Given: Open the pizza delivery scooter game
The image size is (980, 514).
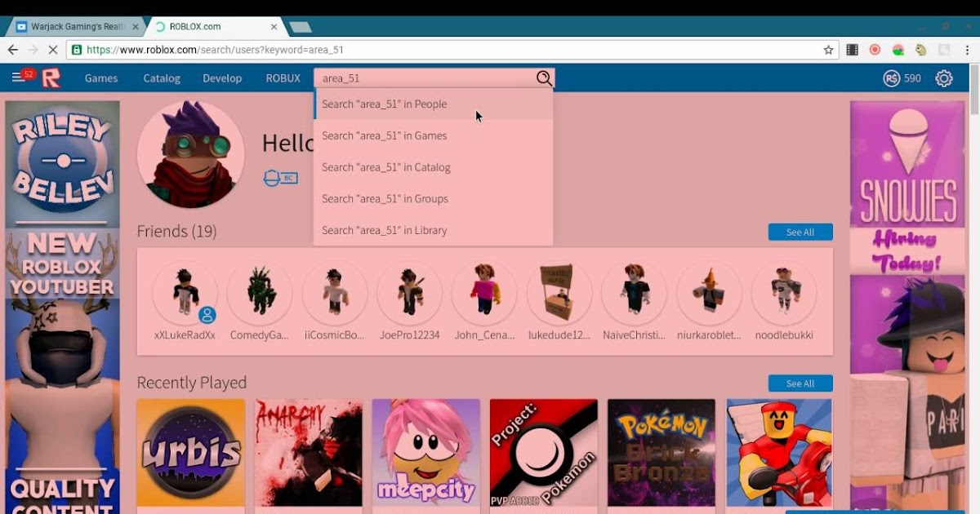Looking at the screenshot, I should [779, 453].
